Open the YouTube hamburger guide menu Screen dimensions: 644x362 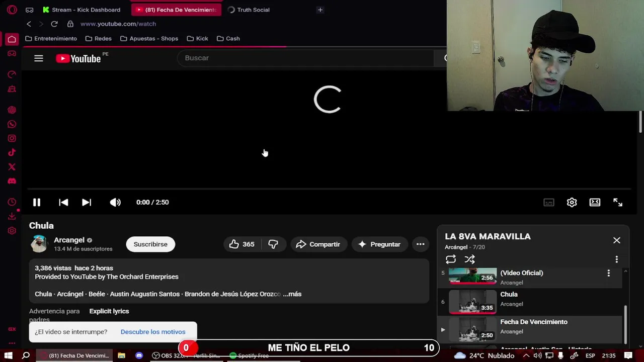[x=39, y=58]
